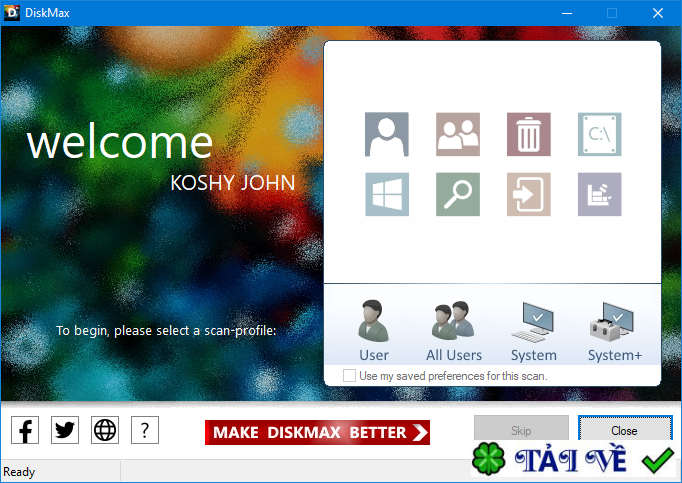Click the magnifying glass tile icon
This screenshot has width=682, height=483.
tap(458, 194)
